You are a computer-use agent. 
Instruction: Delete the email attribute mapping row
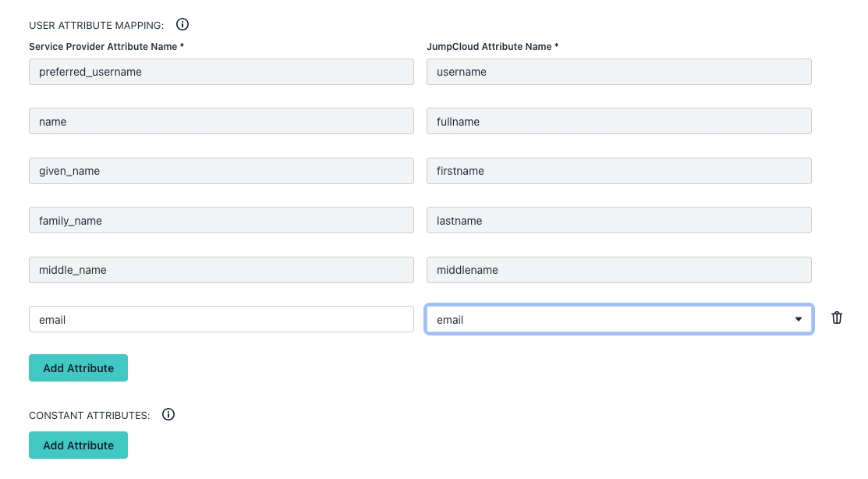click(x=837, y=318)
